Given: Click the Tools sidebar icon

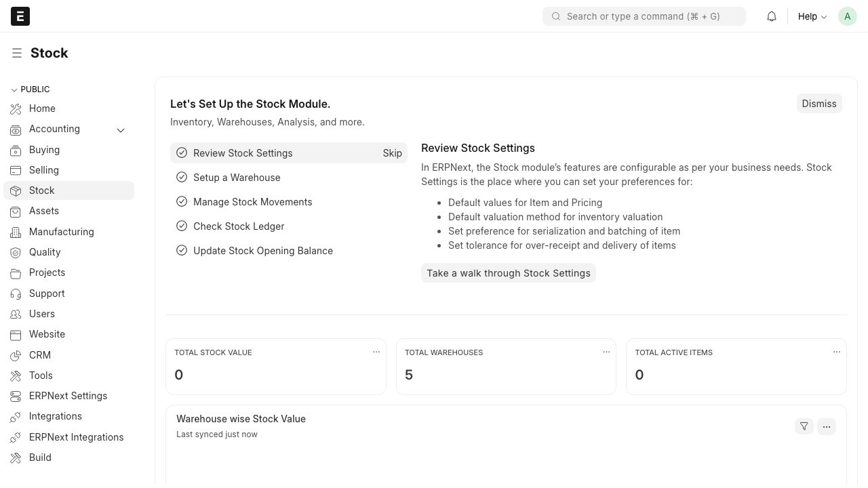Looking at the screenshot, I should (x=16, y=375).
